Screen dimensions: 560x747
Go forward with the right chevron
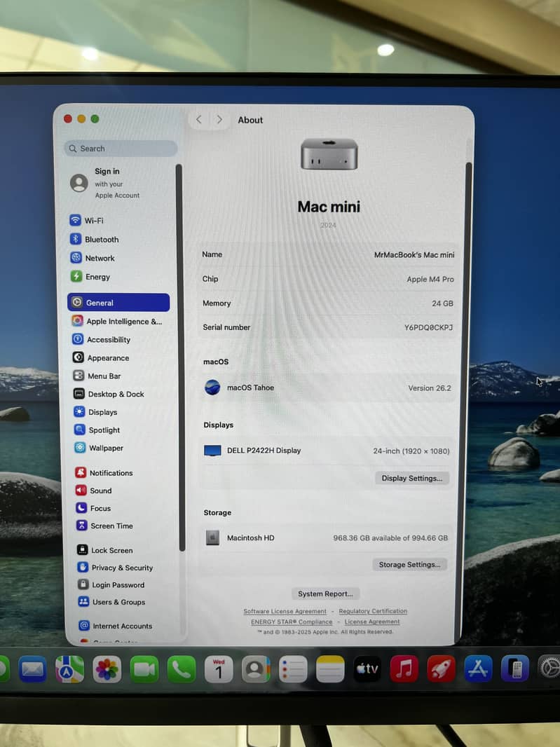click(x=219, y=119)
